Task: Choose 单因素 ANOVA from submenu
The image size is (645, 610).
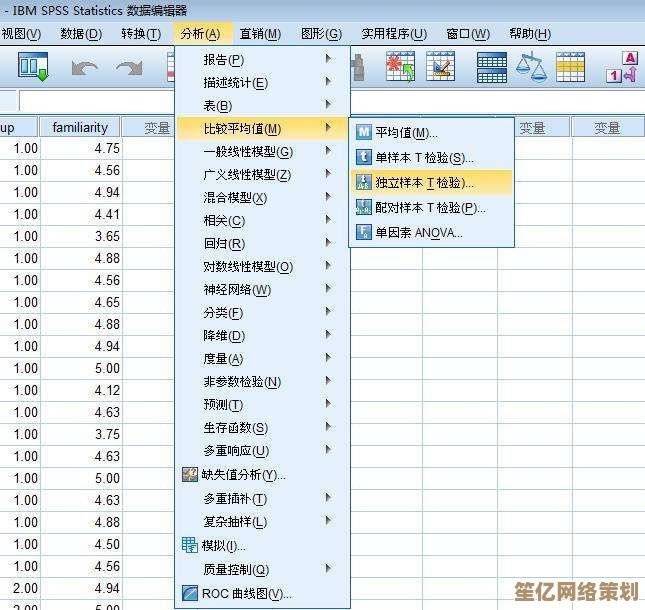Action: [418, 233]
